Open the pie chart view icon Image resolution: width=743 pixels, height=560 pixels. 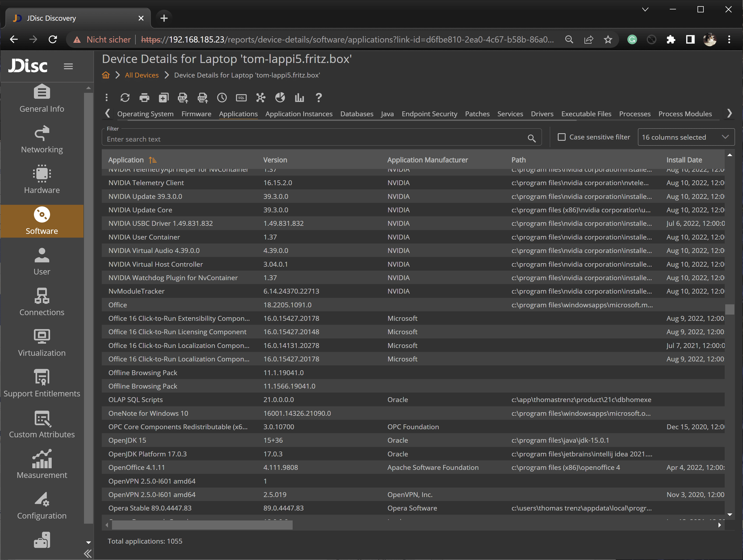[280, 98]
